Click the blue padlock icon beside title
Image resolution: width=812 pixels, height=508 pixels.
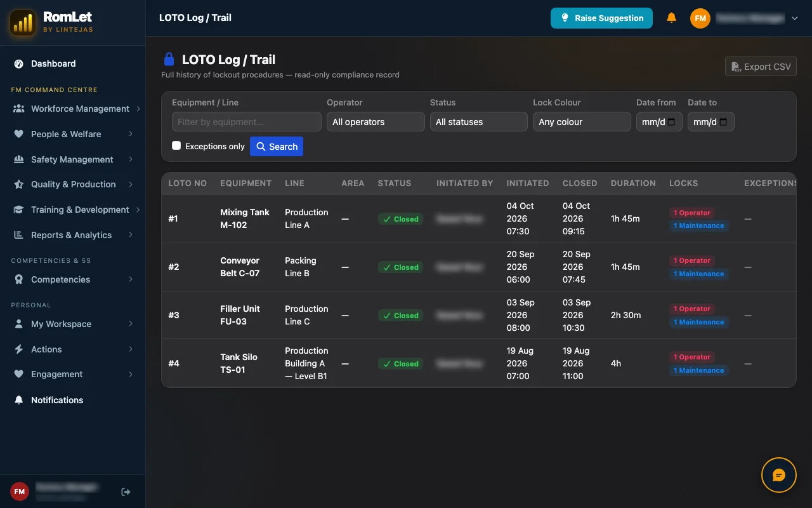pyautogui.click(x=169, y=59)
